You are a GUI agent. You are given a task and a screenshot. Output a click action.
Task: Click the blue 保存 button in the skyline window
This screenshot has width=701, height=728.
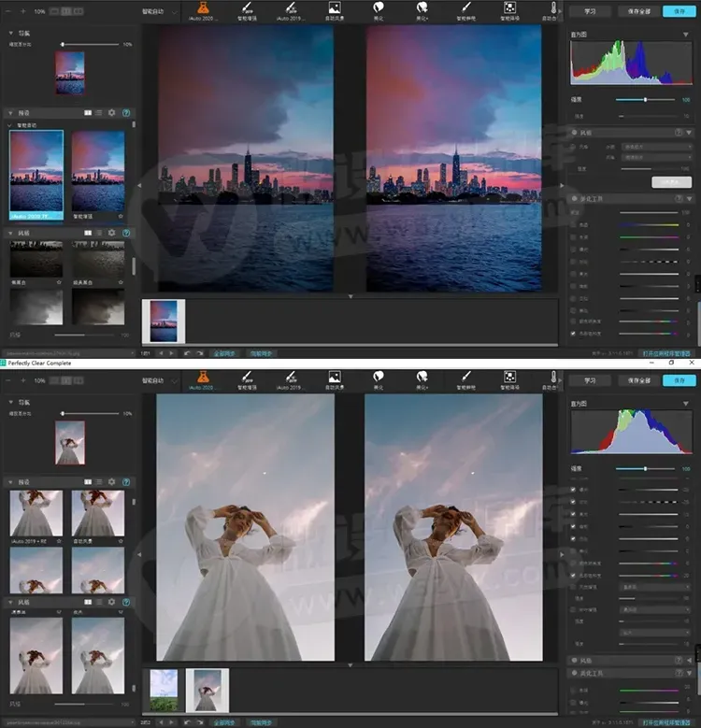tap(680, 11)
